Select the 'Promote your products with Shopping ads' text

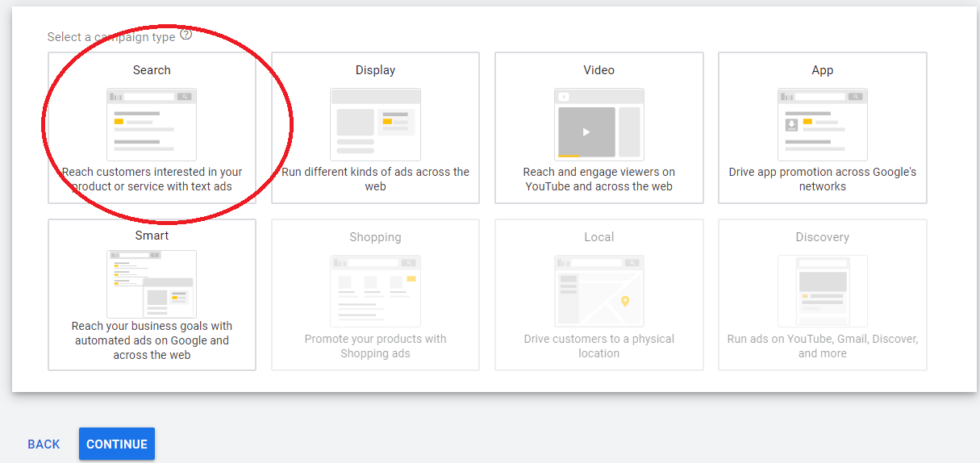click(x=375, y=346)
